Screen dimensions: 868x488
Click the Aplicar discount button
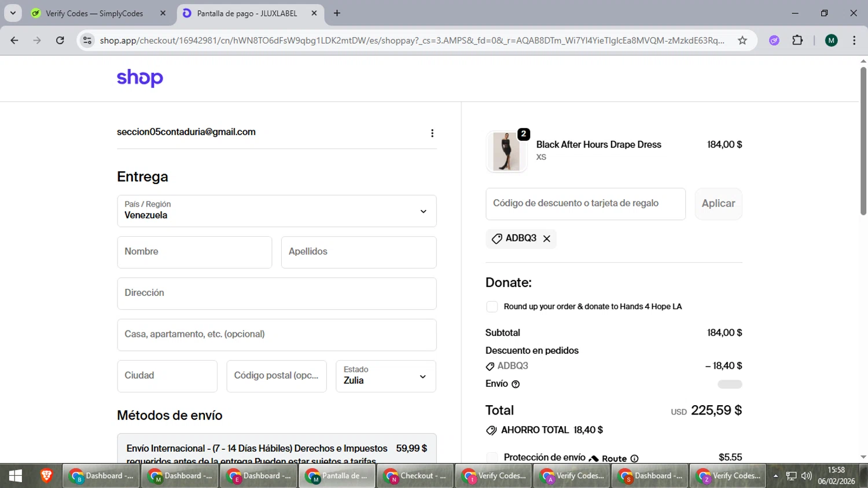[x=718, y=204]
